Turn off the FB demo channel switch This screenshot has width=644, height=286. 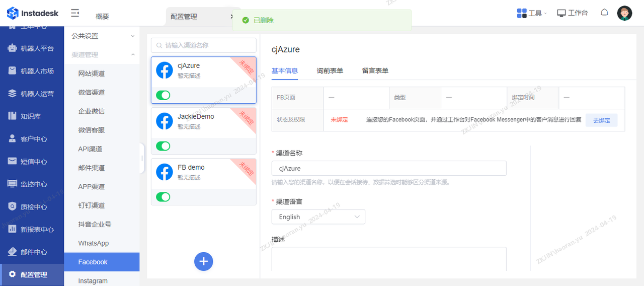163,197
